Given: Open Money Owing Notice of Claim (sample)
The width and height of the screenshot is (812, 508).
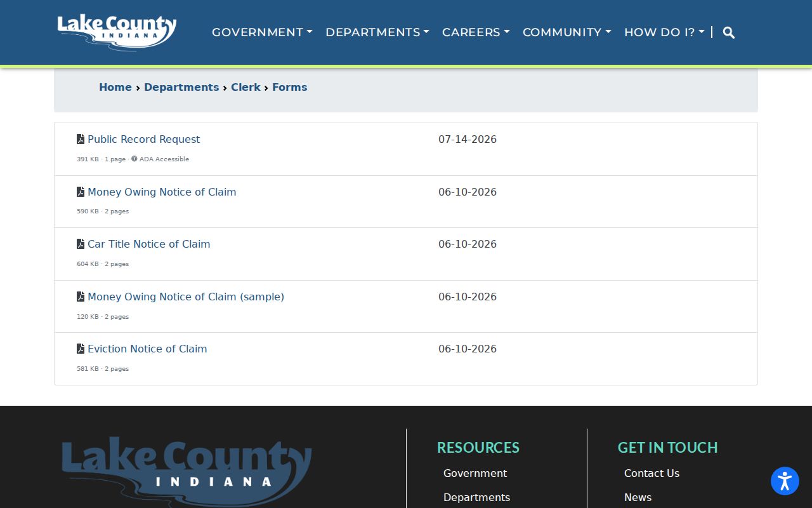Looking at the screenshot, I should (x=186, y=297).
